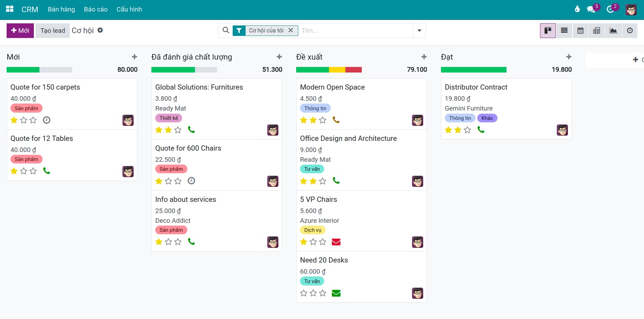This screenshot has width=644, height=319.
Task: Remove the Cơ hội của tôi filter
Action: [x=291, y=30]
